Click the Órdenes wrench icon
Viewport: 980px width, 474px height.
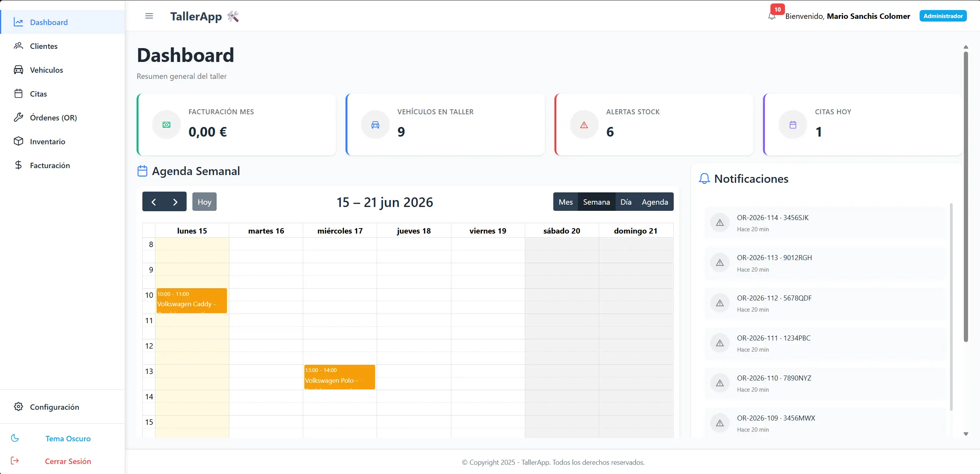(x=18, y=118)
